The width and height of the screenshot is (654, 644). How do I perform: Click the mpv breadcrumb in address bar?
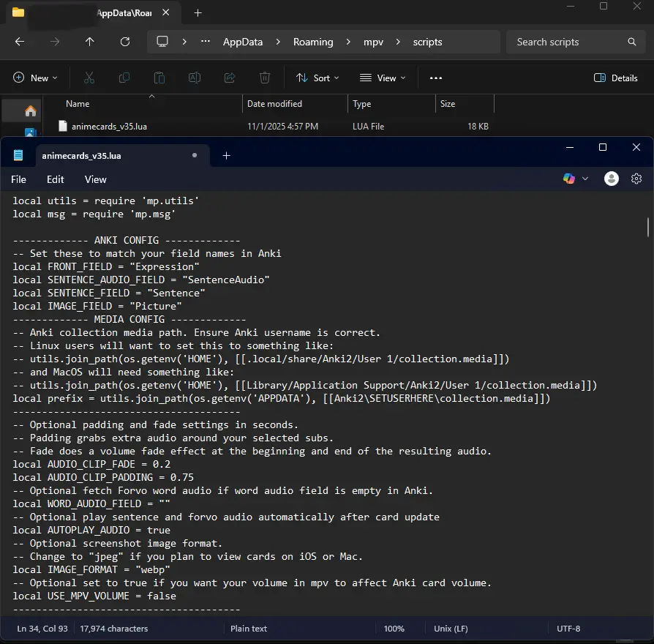click(x=373, y=42)
